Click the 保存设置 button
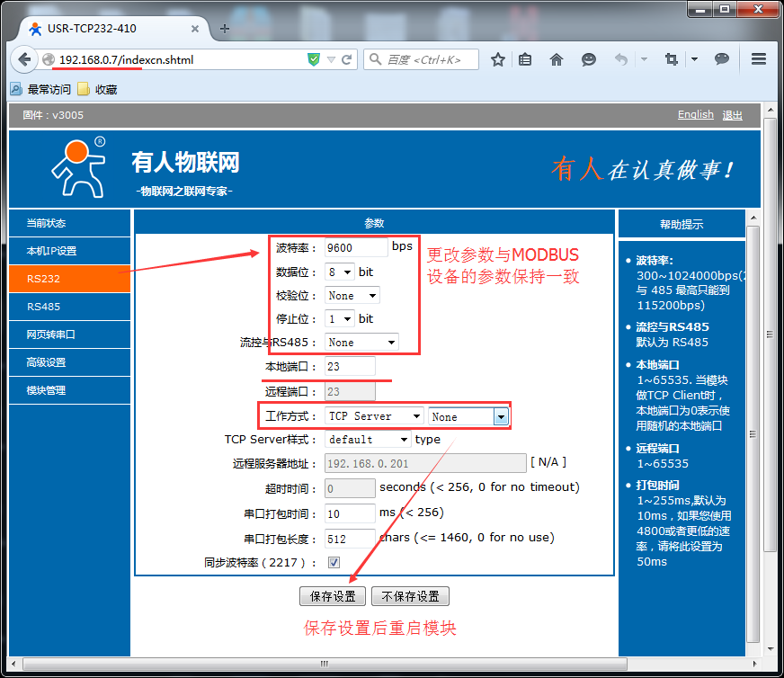784x678 pixels. 333,596
